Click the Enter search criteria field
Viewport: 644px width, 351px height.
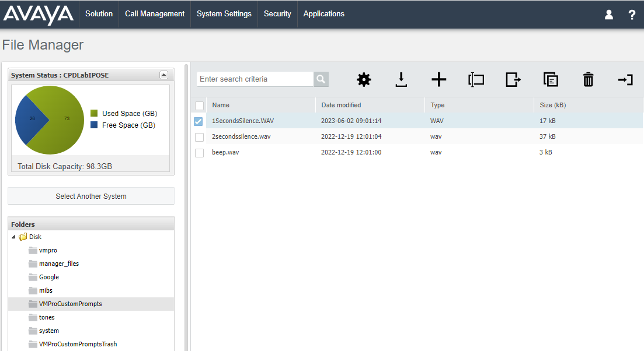[255, 79]
